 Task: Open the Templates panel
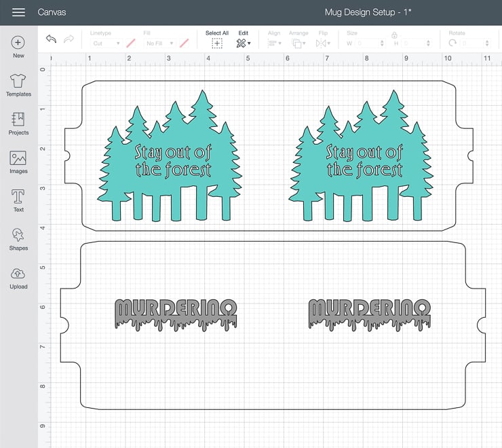pos(18,86)
